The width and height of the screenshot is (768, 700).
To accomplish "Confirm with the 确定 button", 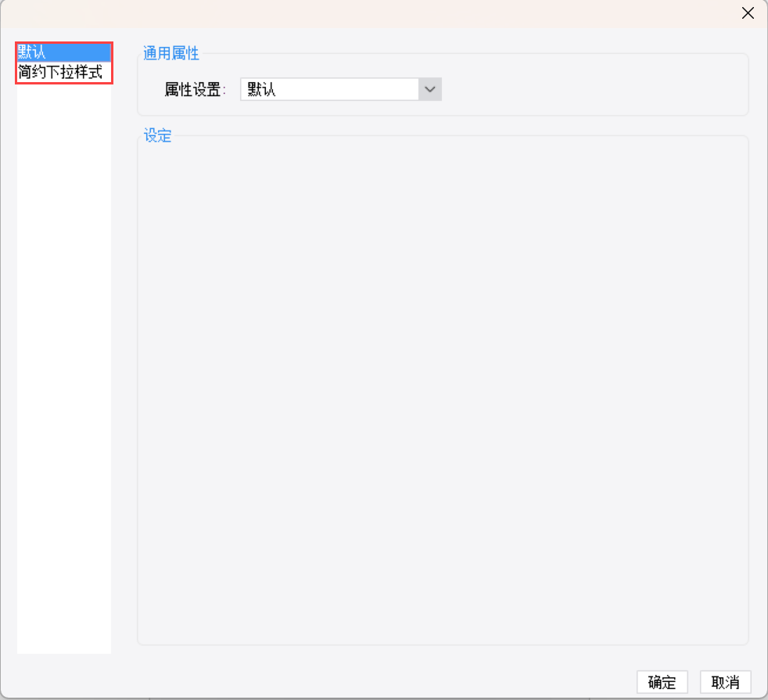I will (x=662, y=682).
